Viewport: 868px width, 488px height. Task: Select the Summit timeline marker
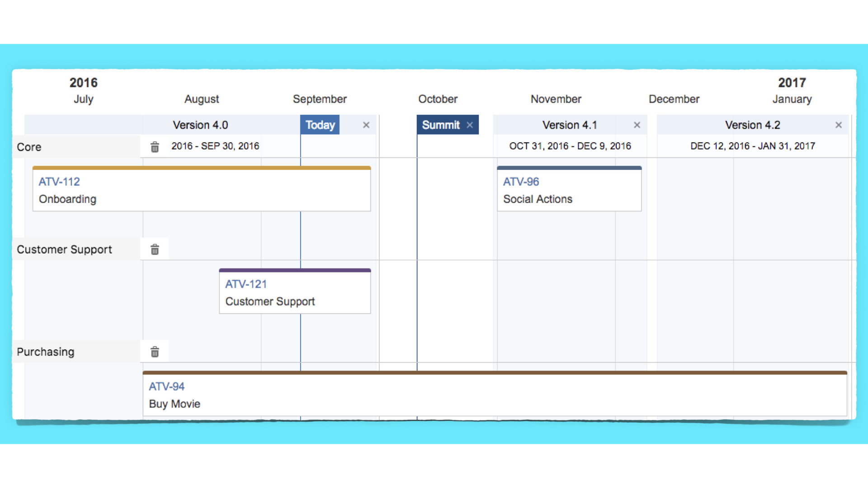click(x=441, y=125)
